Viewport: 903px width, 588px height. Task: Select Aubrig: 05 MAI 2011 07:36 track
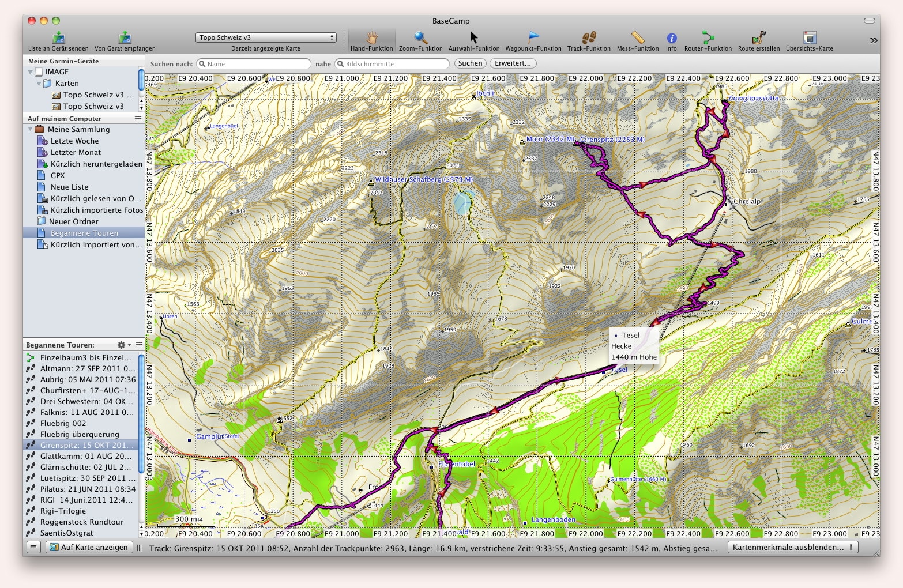coord(81,380)
